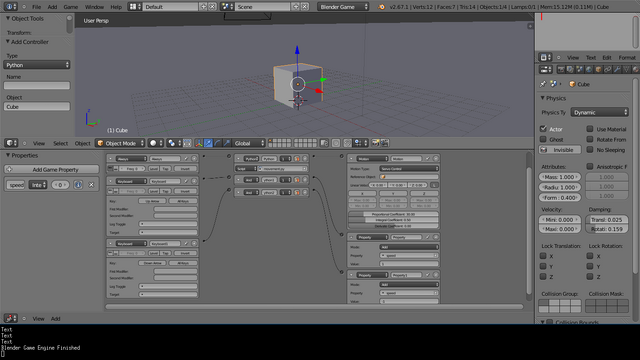Select the translate manipulator arrow icon
The height and width of the screenshot is (360, 640).
[208, 143]
